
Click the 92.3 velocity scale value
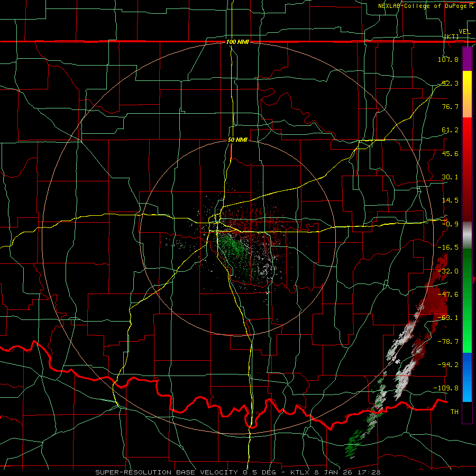450,83
